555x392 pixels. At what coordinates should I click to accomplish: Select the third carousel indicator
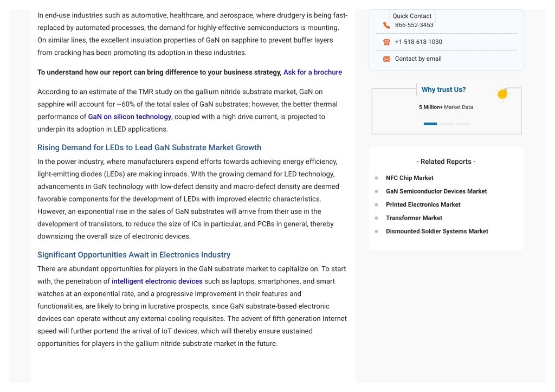(x=462, y=124)
